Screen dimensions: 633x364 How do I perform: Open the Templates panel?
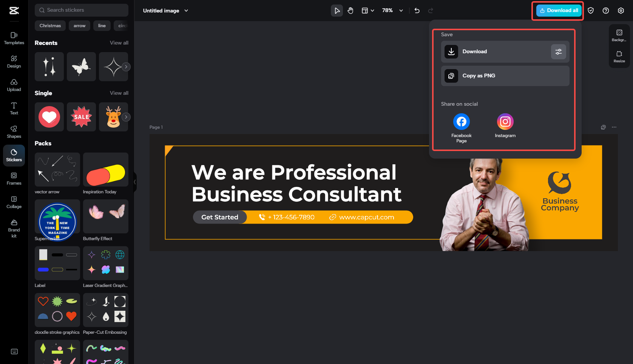click(14, 38)
